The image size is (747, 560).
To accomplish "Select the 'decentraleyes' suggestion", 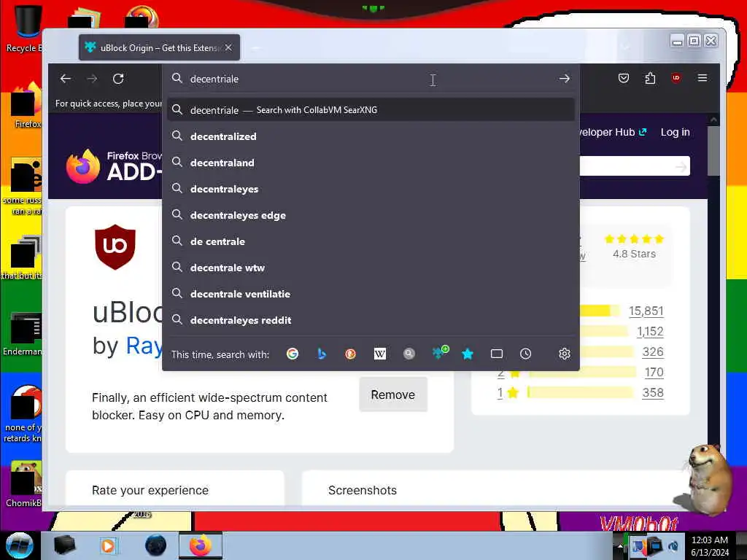I will point(371,189).
